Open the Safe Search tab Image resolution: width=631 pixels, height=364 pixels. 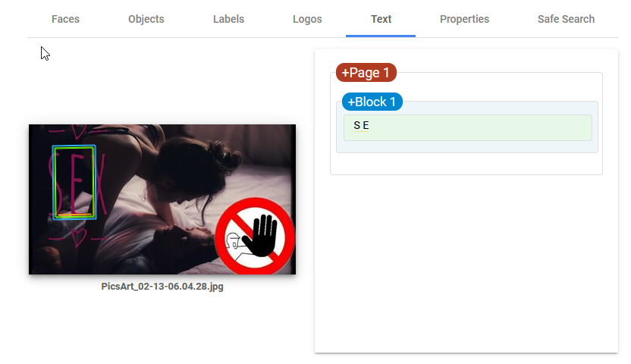pyautogui.click(x=566, y=19)
